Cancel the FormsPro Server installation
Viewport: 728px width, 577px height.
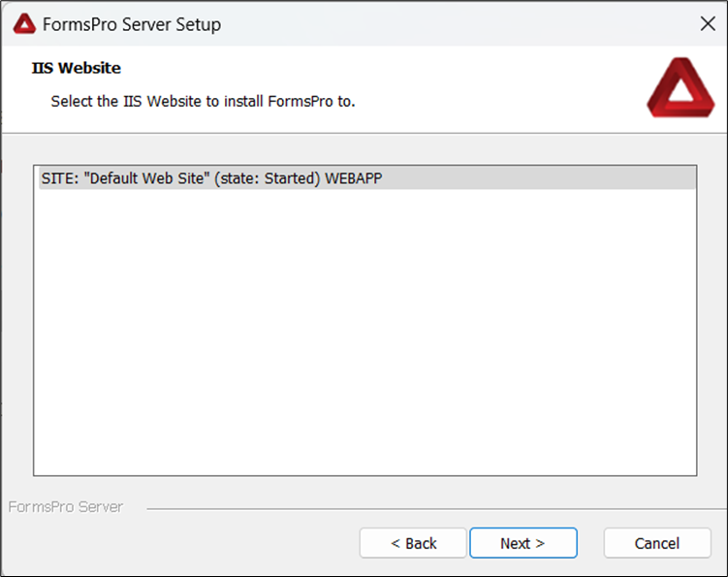[657, 543]
